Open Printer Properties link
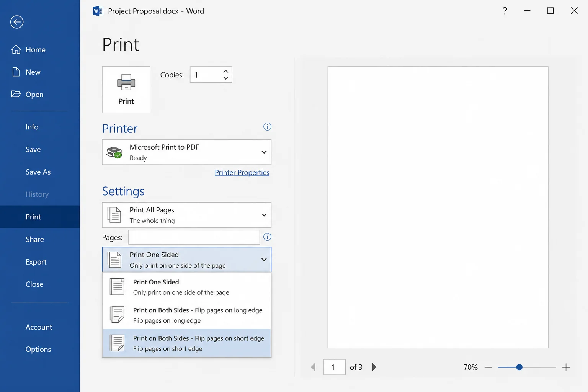 click(242, 172)
